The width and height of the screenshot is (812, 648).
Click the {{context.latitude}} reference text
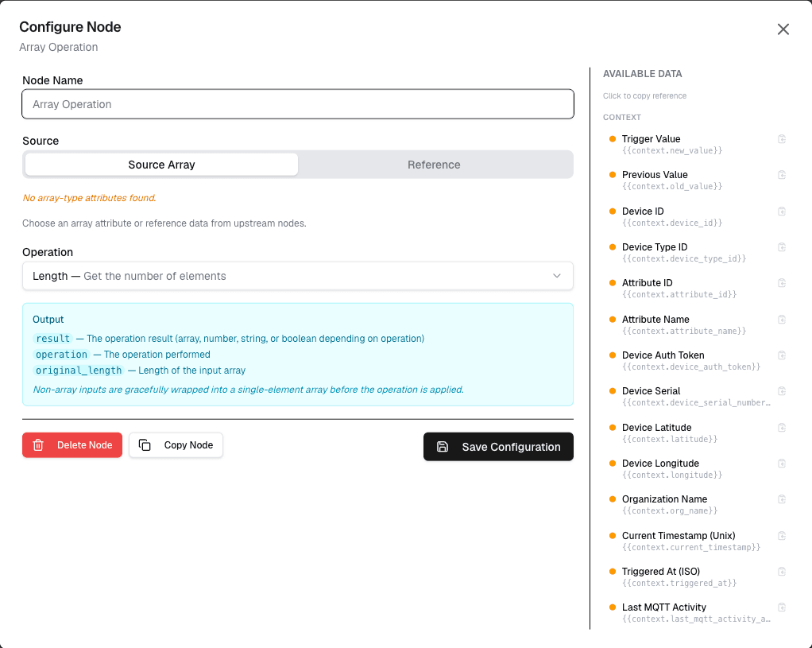coord(670,439)
